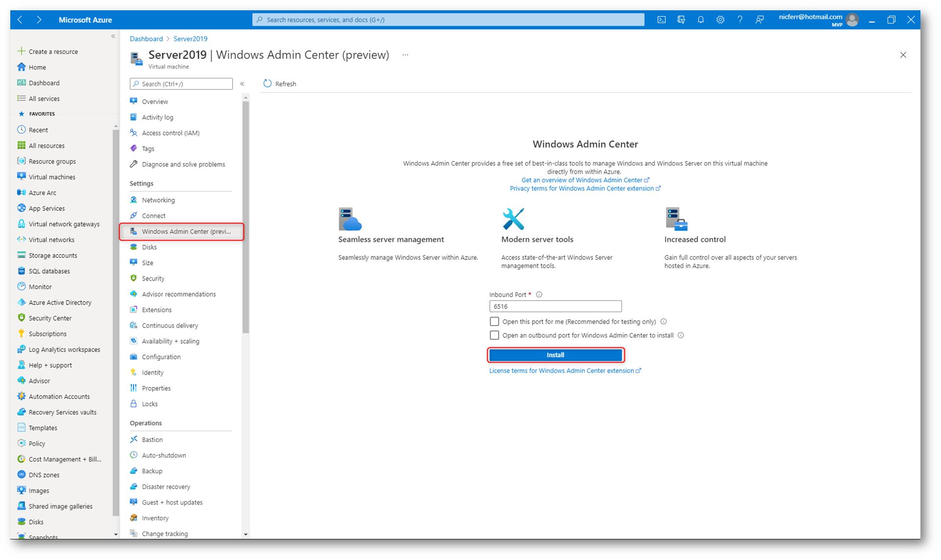Open Azure Active Directory favorite

[60, 302]
